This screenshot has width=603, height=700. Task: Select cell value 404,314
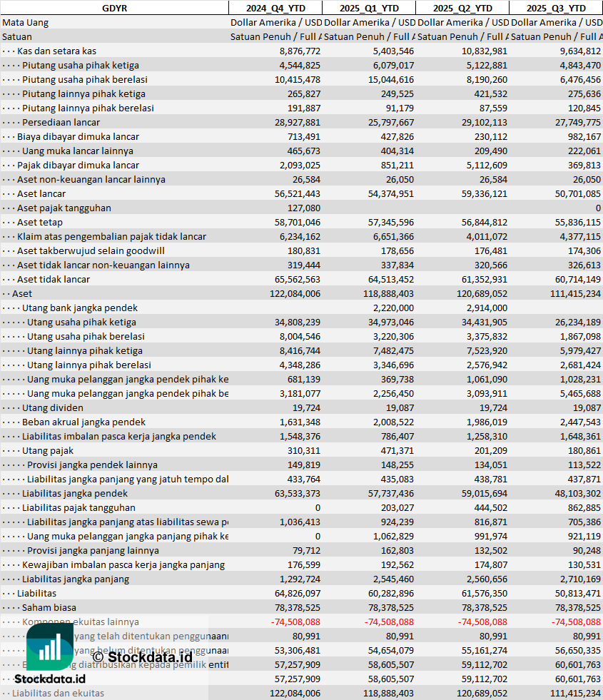397,151
